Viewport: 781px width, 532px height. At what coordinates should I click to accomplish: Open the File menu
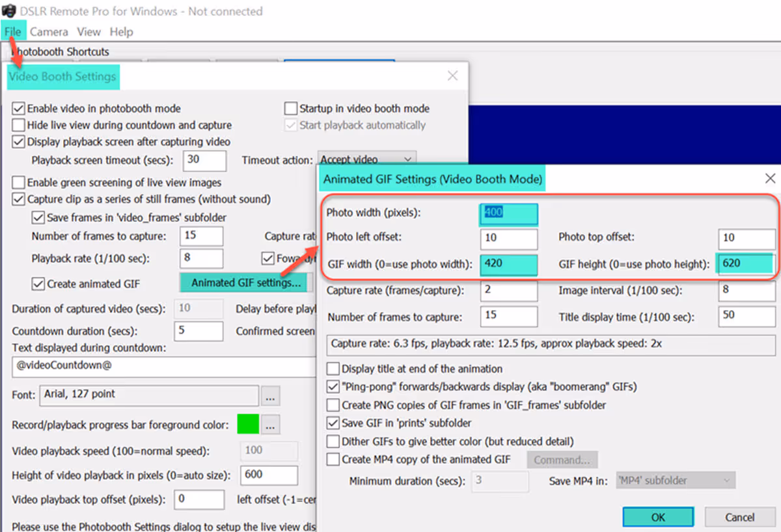pos(13,31)
